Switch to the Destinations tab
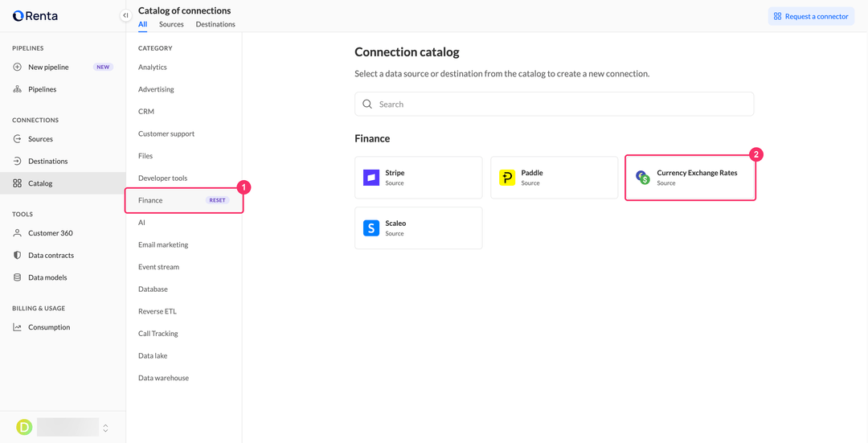Image resolution: width=868 pixels, height=443 pixels. point(215,24)
